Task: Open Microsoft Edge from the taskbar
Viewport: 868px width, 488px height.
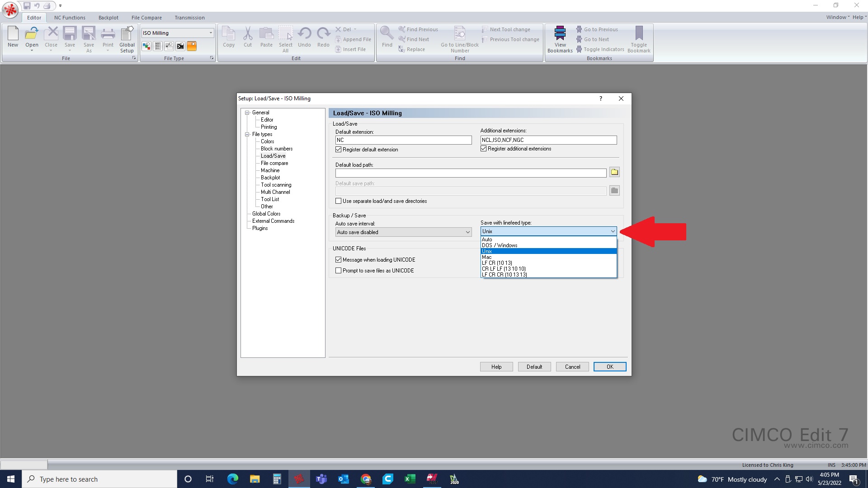Action: point(232,479)
